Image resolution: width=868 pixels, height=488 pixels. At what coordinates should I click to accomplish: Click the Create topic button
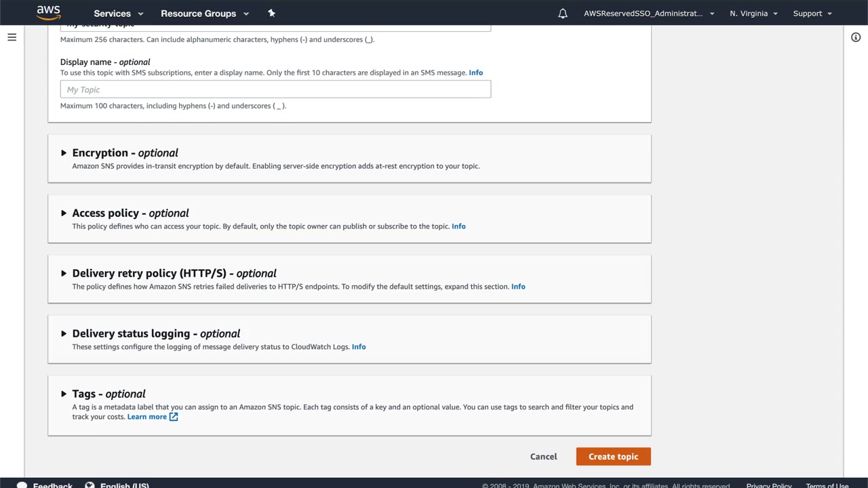613,457
